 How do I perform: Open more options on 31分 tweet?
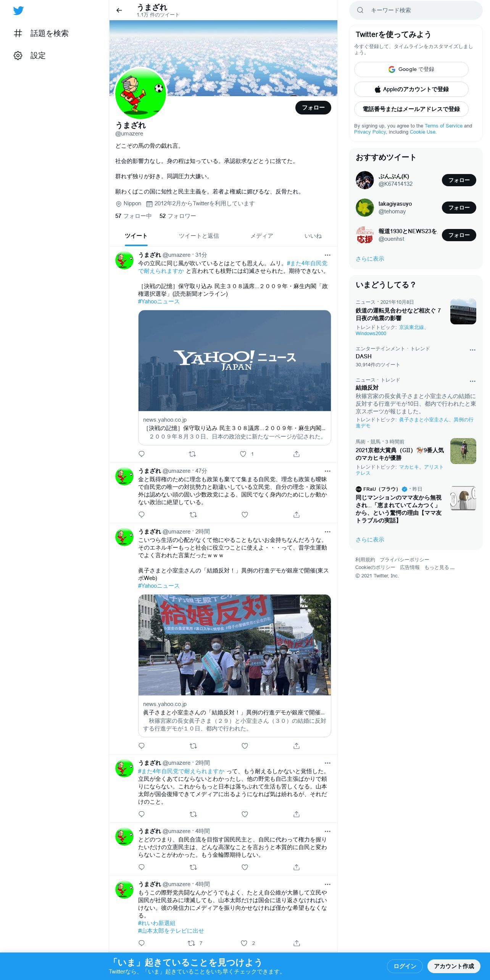pyautogui.click(x=327, y=255)
